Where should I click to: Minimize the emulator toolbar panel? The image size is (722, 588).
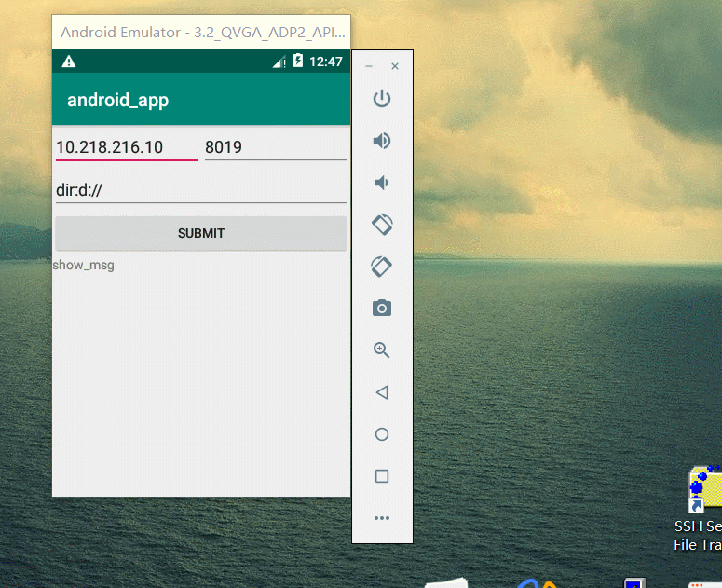[x=369, y=66]
